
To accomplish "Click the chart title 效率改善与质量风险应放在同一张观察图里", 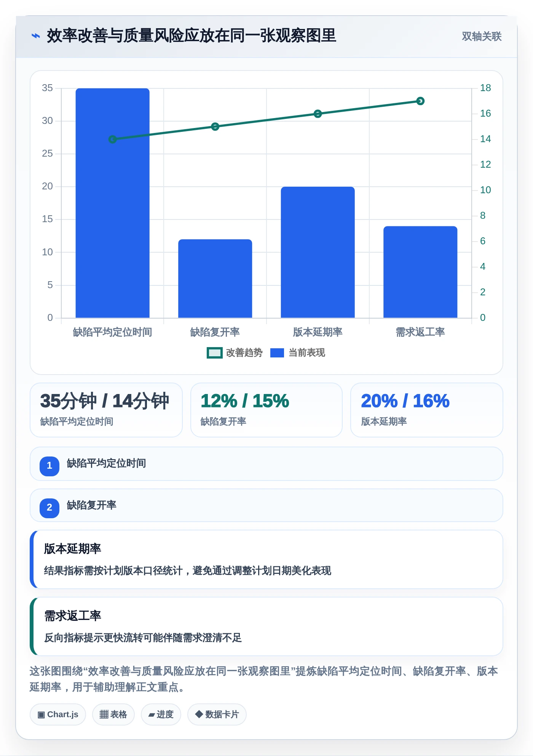I will 191,36.
